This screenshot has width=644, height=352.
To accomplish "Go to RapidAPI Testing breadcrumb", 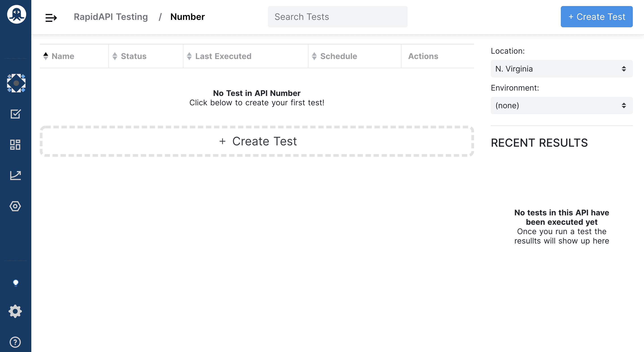I will tap(111, 17).
